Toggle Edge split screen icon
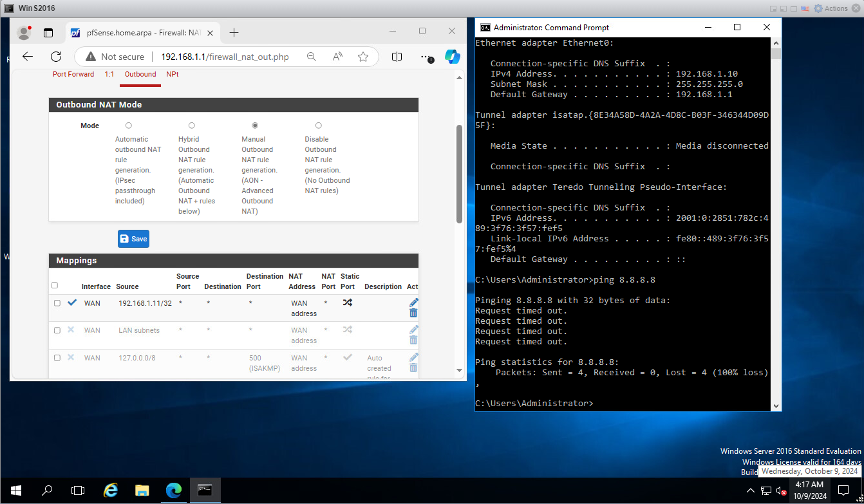The image size is (864, 504). click(x=397, y=57)
